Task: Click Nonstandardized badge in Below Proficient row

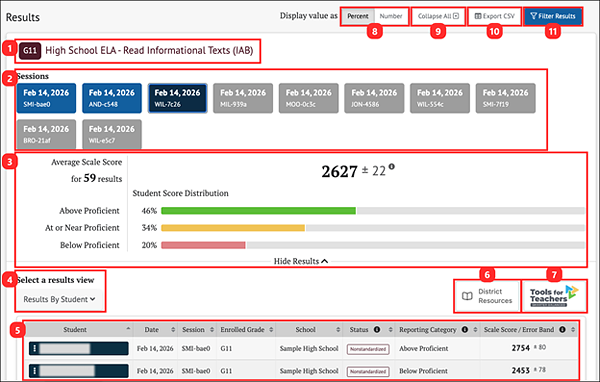Action: (x=368, y=371)
